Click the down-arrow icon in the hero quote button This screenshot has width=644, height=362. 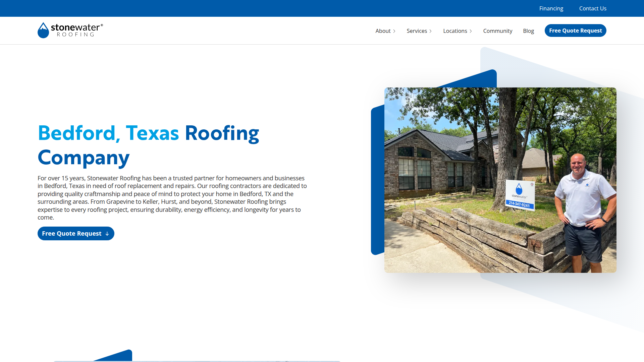107,234
